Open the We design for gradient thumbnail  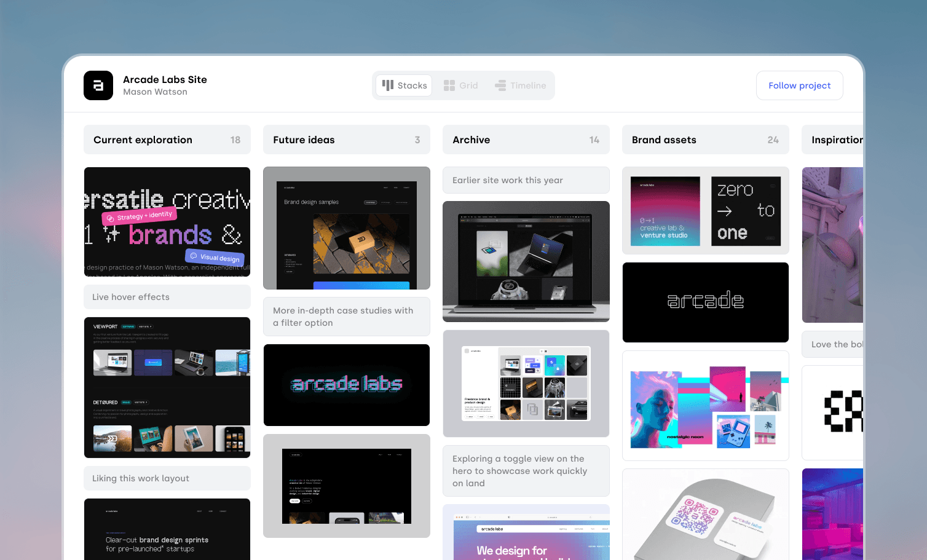[526, 532]
